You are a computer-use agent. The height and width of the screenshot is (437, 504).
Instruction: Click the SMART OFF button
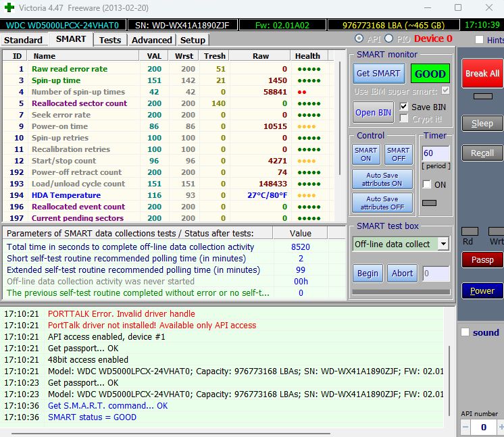[398, 154]
